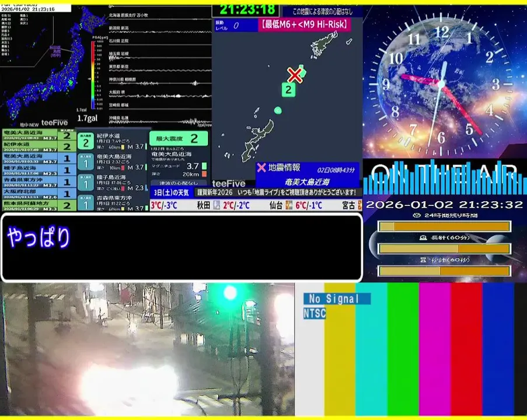Click the 秒針(60秒) progress bar
The image size is (527, 420).
point(444,271)
